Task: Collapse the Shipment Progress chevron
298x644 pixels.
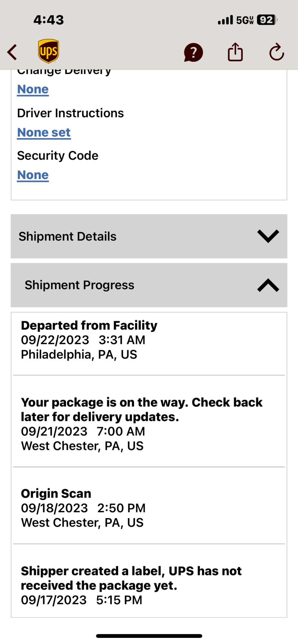Action: (x=268, y=285)
